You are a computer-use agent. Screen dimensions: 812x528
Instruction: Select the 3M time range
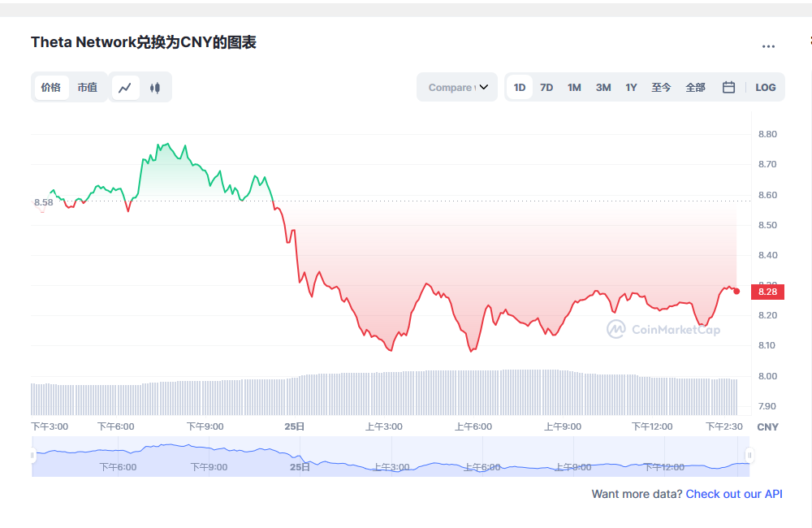pos(603,88)
